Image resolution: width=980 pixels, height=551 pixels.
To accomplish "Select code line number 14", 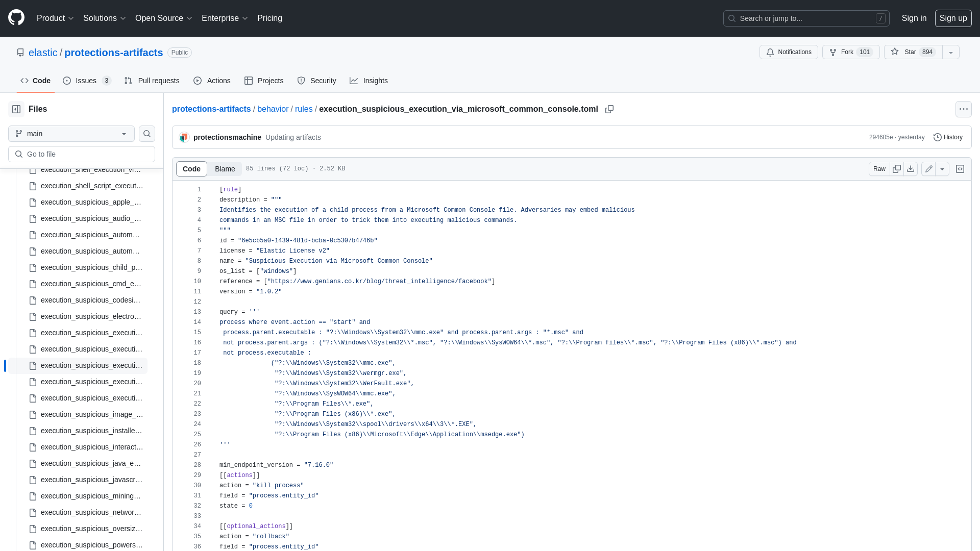I will coord(197,322).
